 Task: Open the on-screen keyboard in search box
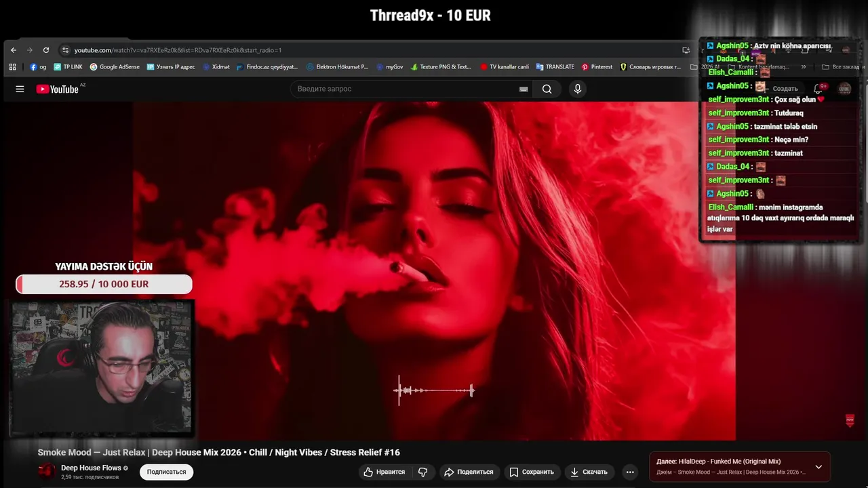524,89
